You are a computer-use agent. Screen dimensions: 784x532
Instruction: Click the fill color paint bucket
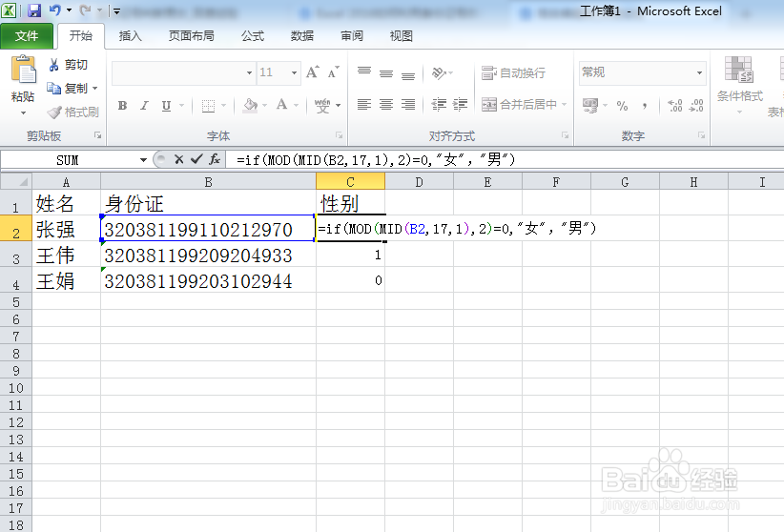click(x=250, y=105)
